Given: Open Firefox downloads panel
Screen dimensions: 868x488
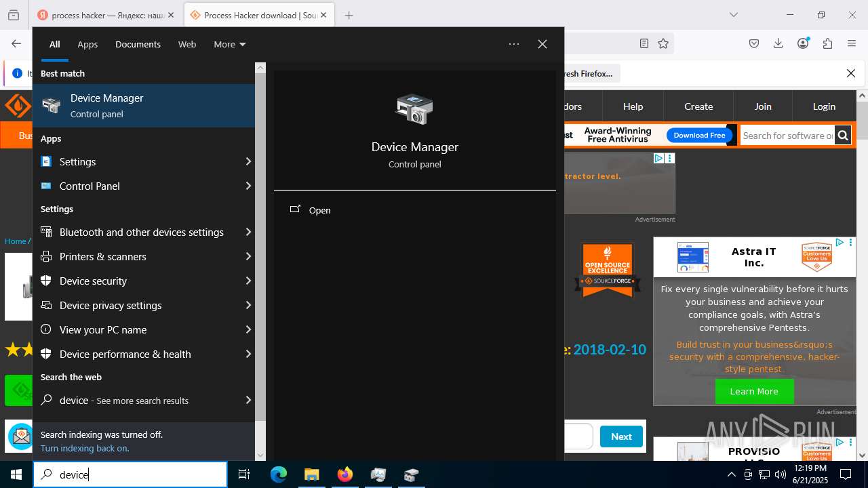Looking at the screenshot, I should pos(778,43).
